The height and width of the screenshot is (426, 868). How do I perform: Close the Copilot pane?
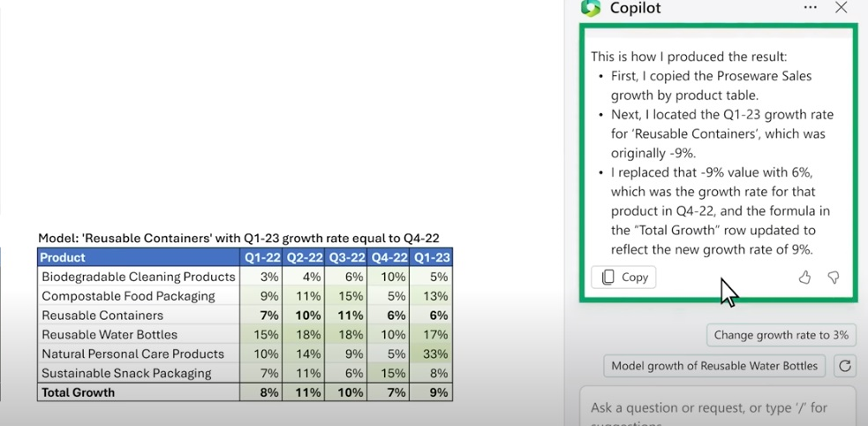pos(841,8)
